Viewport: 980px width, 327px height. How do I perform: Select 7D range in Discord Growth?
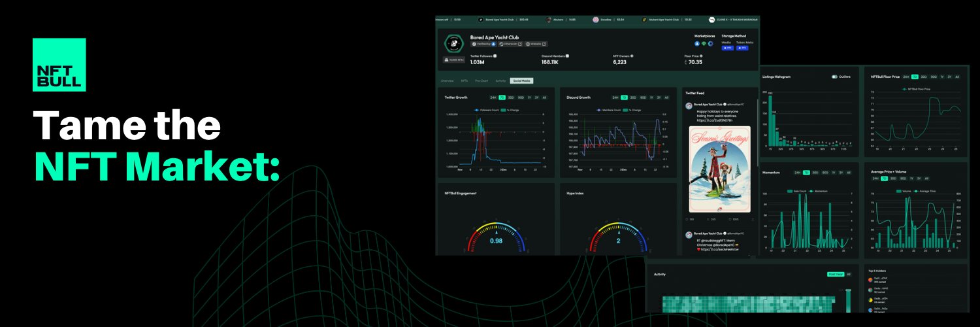pos(624,97)
